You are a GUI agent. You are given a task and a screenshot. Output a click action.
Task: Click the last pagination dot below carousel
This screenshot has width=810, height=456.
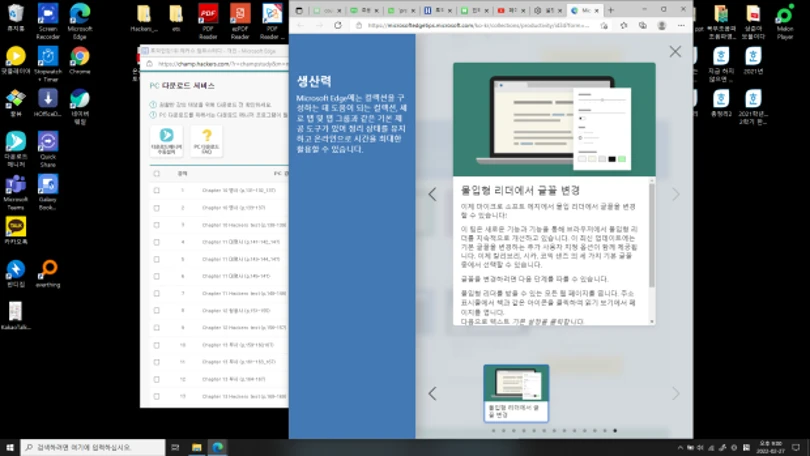615,430
